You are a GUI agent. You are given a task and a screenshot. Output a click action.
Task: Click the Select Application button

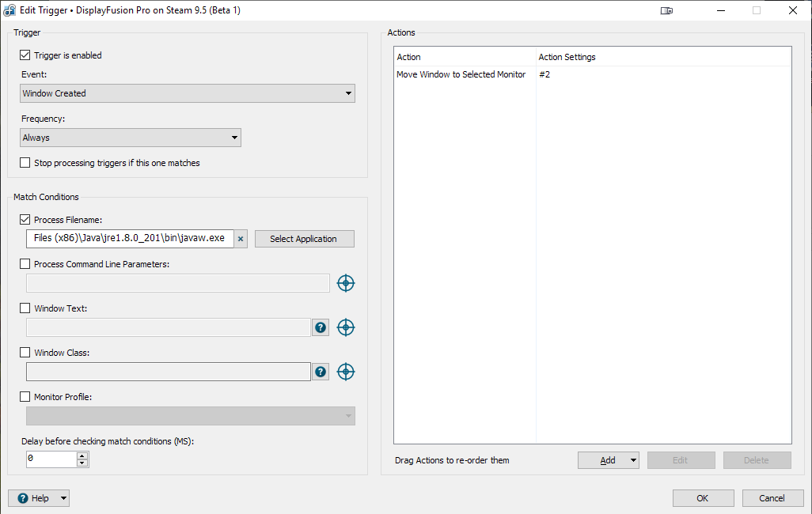(x=304, y=239)
